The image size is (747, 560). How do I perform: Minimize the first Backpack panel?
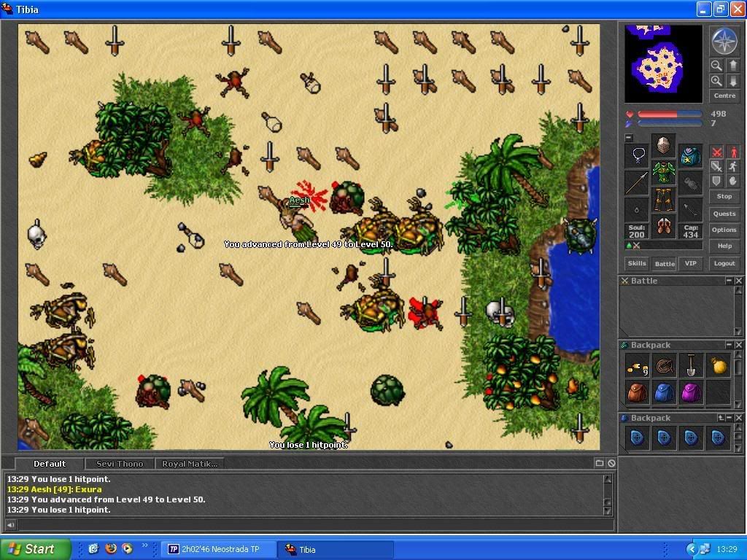tap(729, 345)
